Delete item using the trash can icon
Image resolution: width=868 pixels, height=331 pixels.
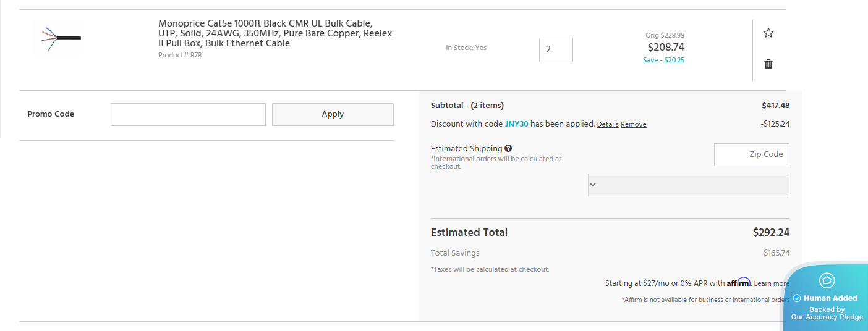[x=768, y=64]
